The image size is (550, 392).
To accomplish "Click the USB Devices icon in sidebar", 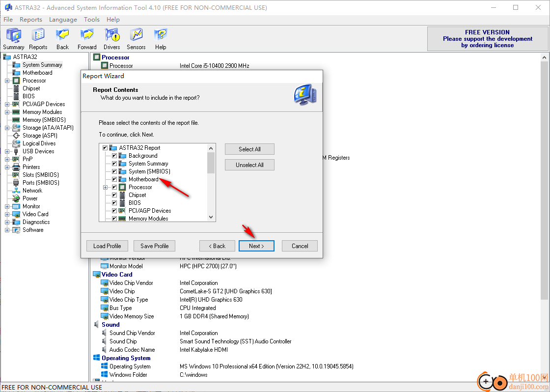I will [x=16, y=151].
